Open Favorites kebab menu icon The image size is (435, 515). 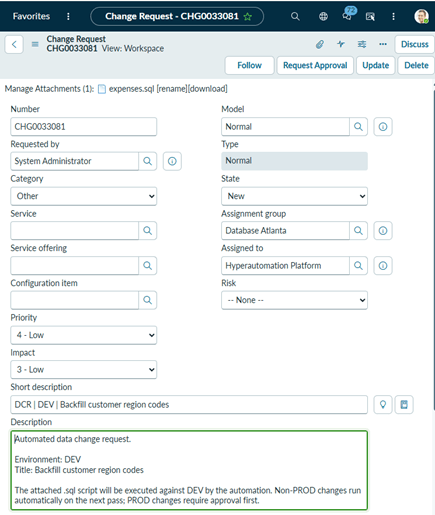(x=68, y=16)
